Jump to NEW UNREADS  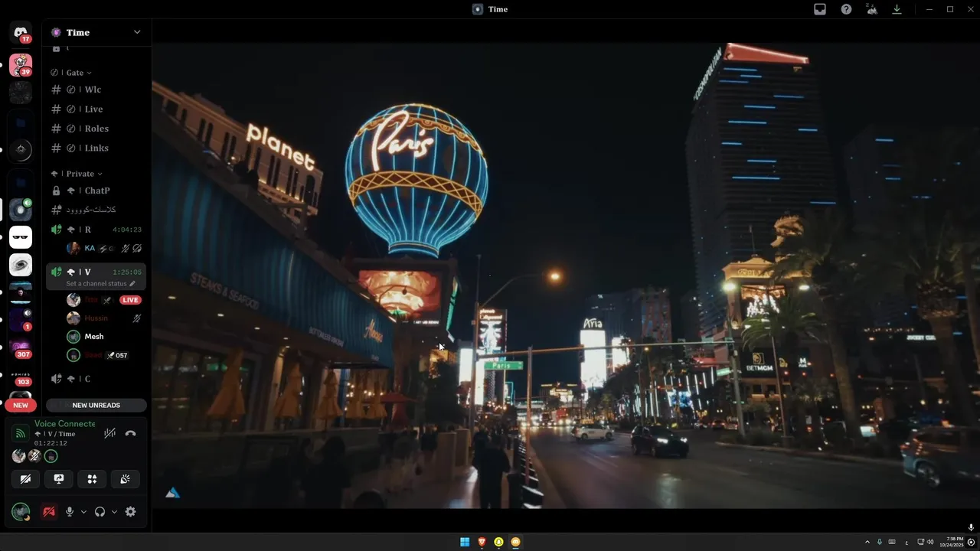click(96, 405)
